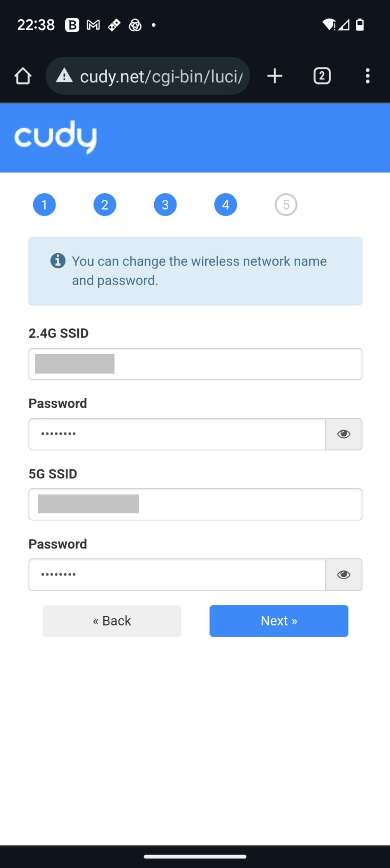Click the « Back button
The height and width of the screenshot is (868, 390).
tap(112, 621)
